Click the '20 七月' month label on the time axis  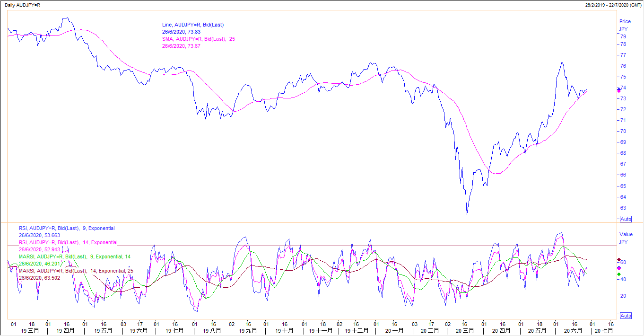coord(604,331)
